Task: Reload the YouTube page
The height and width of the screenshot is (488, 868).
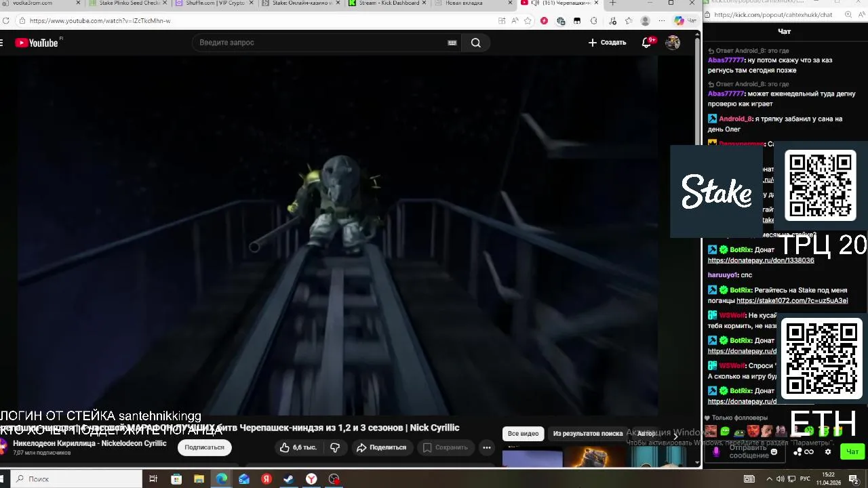Action: (6, 21)
